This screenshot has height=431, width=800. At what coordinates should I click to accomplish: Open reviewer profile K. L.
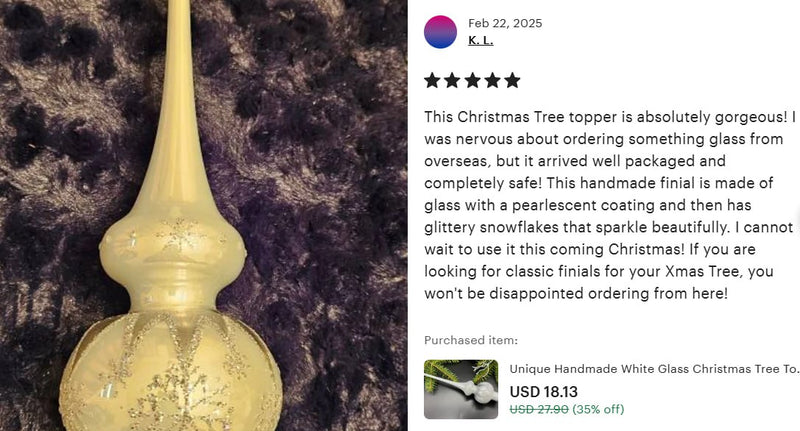pyautogui.click(x=481, y=40)
